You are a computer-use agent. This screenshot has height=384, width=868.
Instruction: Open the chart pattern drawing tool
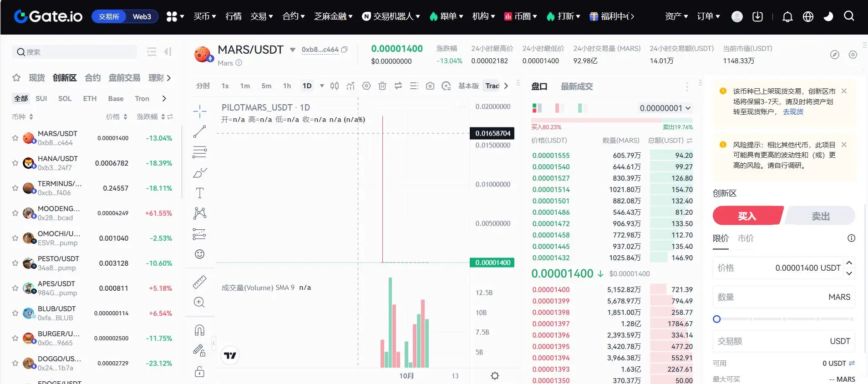click(x=199, y=213)
